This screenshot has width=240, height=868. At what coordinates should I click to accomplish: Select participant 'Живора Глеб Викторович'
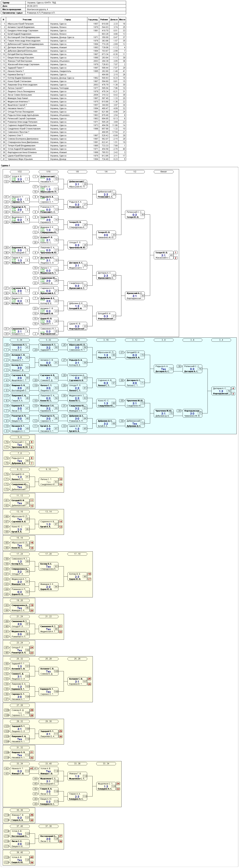[20, 61]
